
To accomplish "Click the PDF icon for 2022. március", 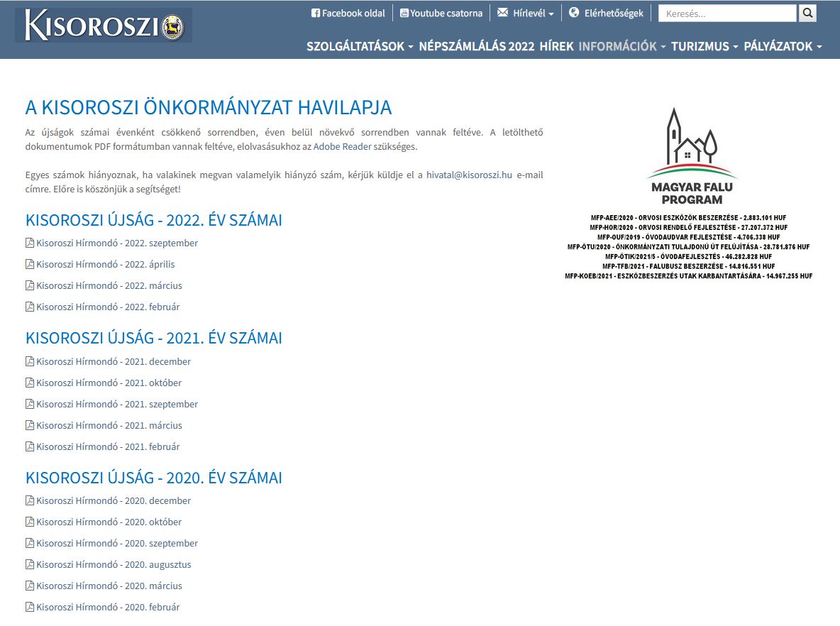I will (x=30, y=285).
